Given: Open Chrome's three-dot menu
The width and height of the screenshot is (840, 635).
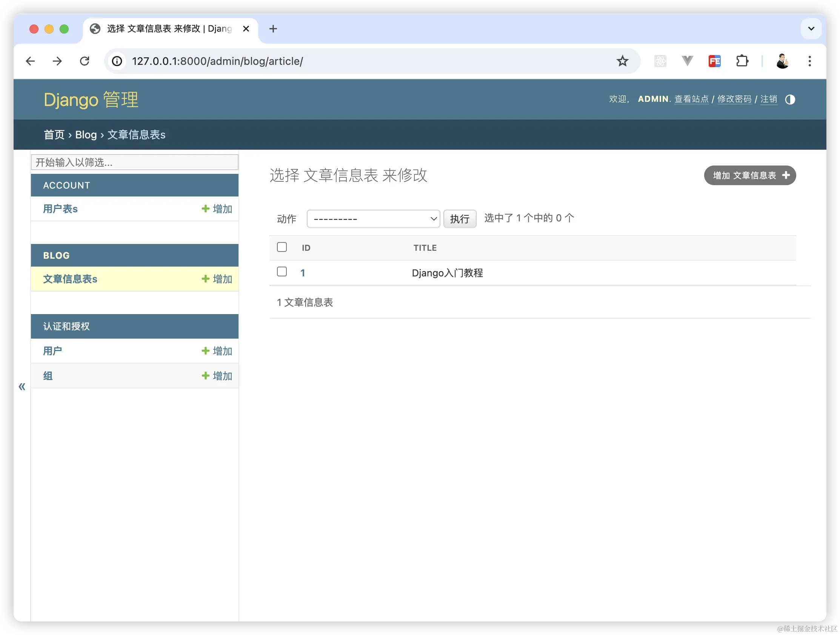Looking at the screenshot, I should coord(809,61).
